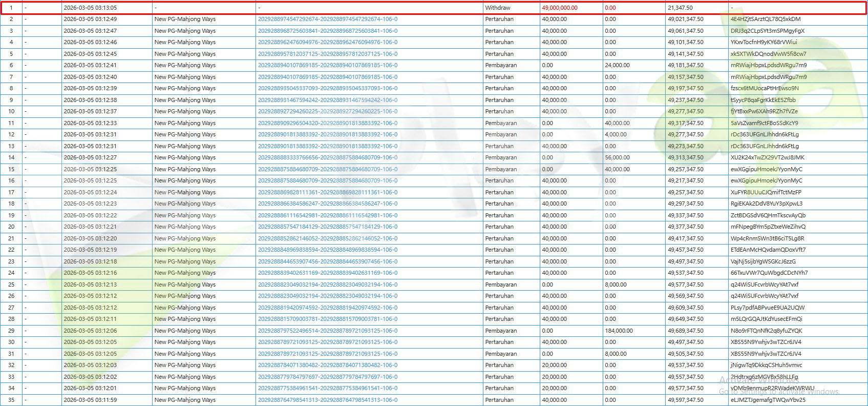Click the red 49,000,000.00 withdrawal amount
The width and height of the screenshot is (868, 406).
559,8
